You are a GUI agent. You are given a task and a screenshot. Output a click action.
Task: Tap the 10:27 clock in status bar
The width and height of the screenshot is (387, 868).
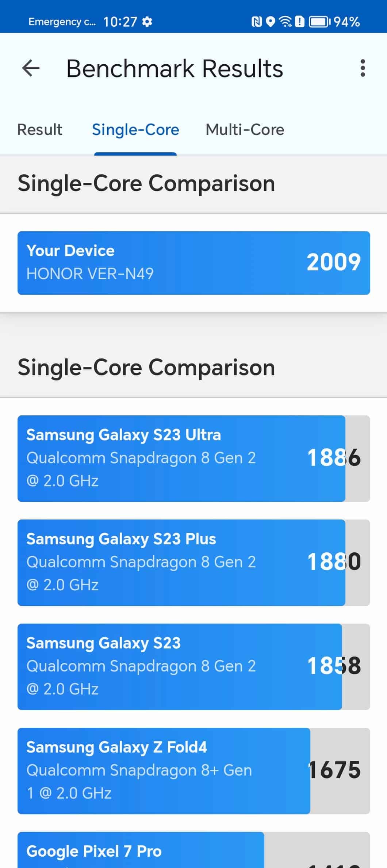pyautogui.click(x=120, y=22)
